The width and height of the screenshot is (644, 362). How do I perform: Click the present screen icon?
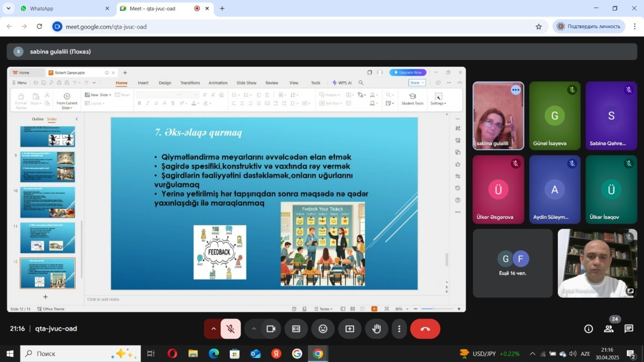(350, 329)
